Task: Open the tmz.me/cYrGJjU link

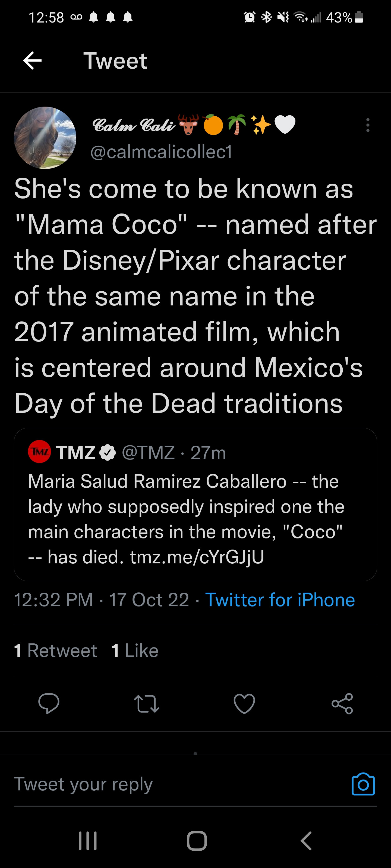Action: click(197, 557)
